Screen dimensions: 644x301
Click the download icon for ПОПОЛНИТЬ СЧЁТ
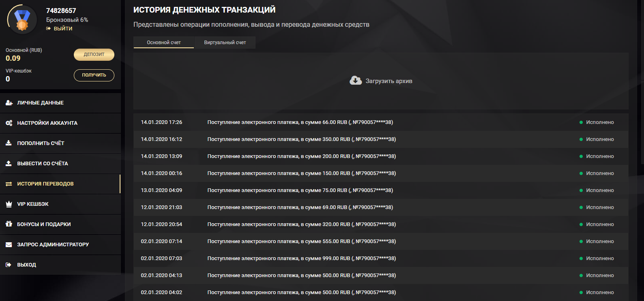(9, 143)
